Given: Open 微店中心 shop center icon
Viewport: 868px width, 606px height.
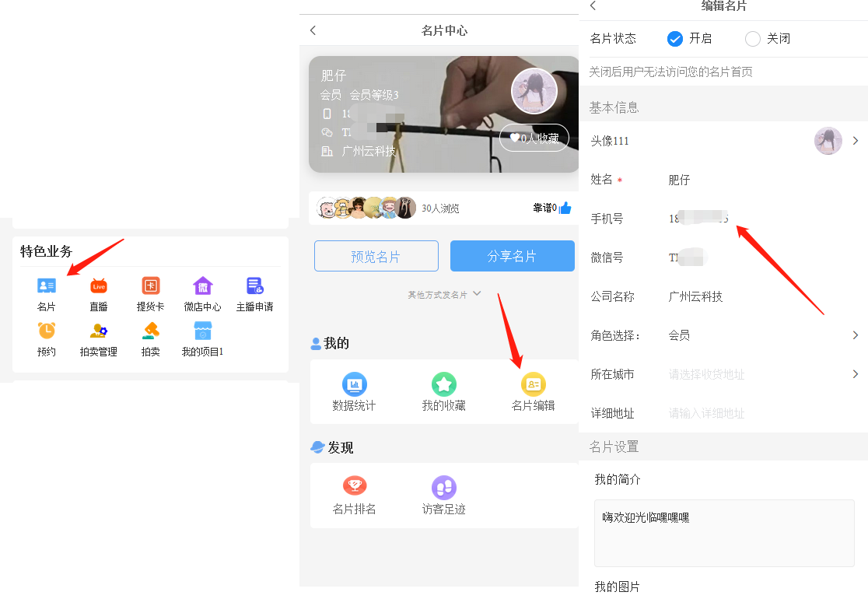Looking at the screenshot, I should (x=202, y=286).
